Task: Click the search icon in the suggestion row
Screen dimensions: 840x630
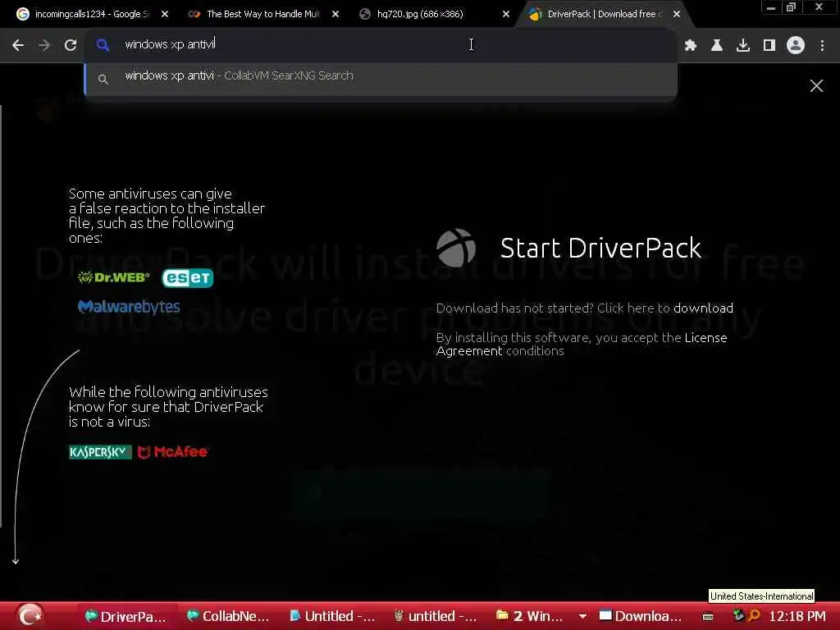Action: pyautogui.click(x=103, y=80)
